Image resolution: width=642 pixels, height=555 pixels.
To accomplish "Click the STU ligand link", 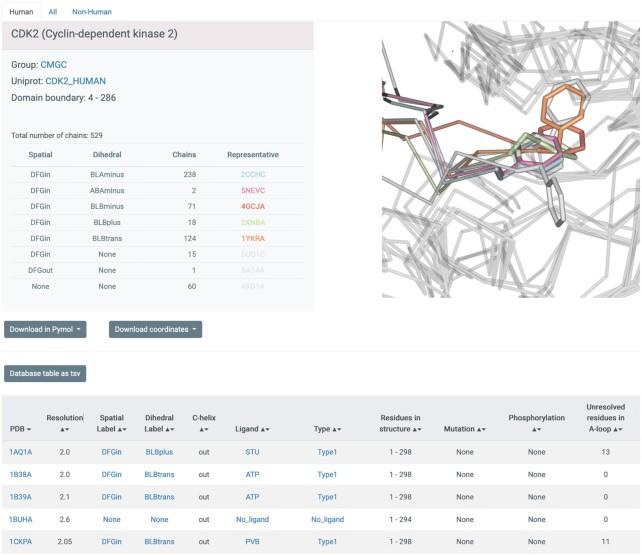I will pos(252,452).
